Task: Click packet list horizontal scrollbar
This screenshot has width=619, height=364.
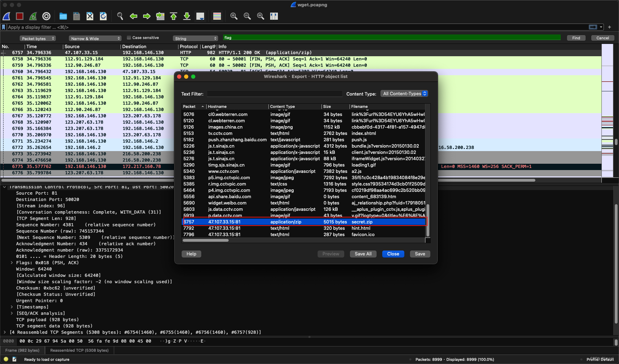Action: click(268, 180)
